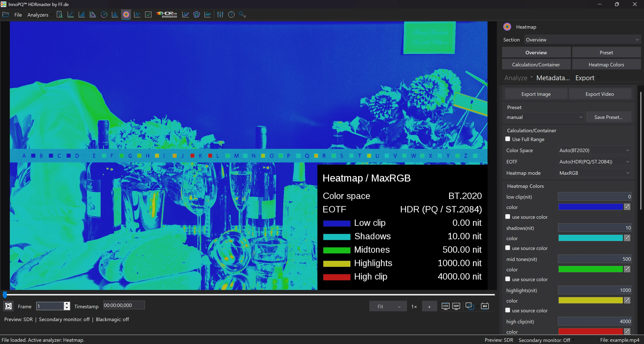The height and width of the screenshot is (344, 644).
Task: Select the green checkmark validation icon
Action: (x=148, y=15)
